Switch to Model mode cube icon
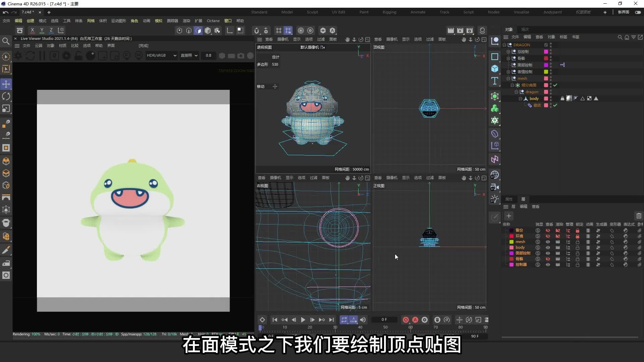644x362 pixels. tap(208, 31)
